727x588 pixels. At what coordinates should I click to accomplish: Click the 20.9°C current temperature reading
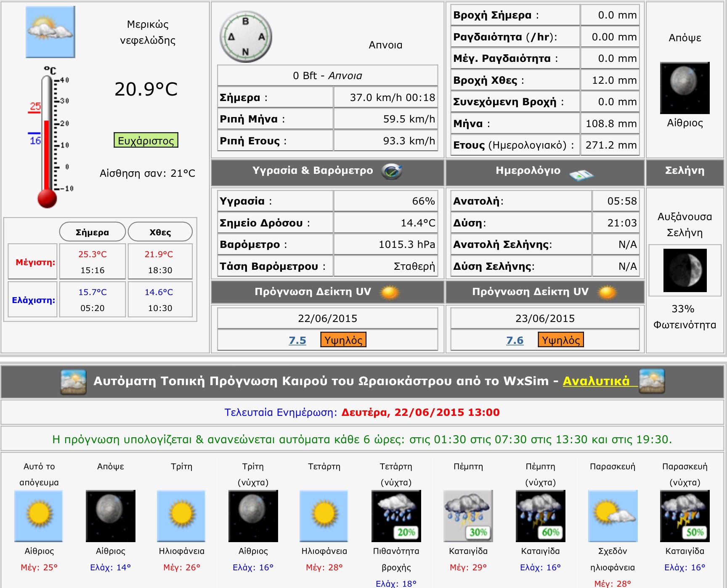pyautogui.click(x=146, y=89)
